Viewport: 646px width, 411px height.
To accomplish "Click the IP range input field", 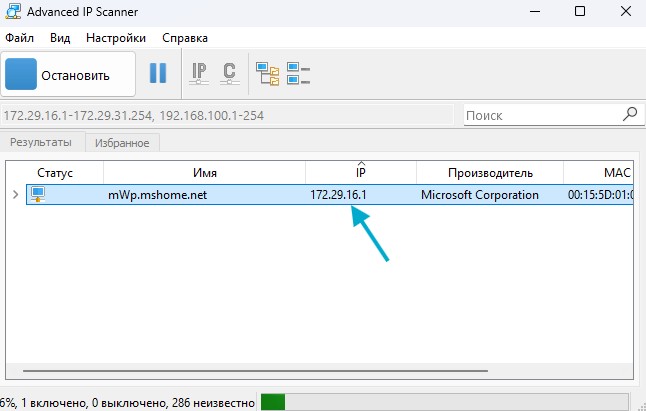I will point(227,115).
